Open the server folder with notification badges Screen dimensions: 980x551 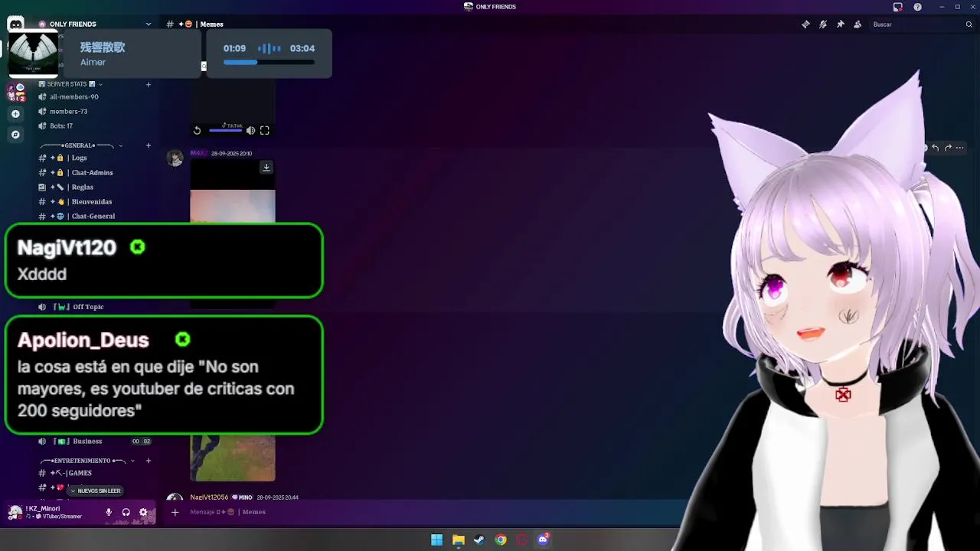pyautogui.click(x=16, y=93)
